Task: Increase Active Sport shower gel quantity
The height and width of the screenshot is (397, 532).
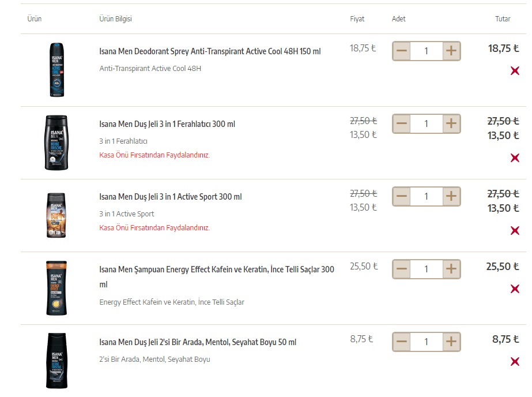Action: 451,196
